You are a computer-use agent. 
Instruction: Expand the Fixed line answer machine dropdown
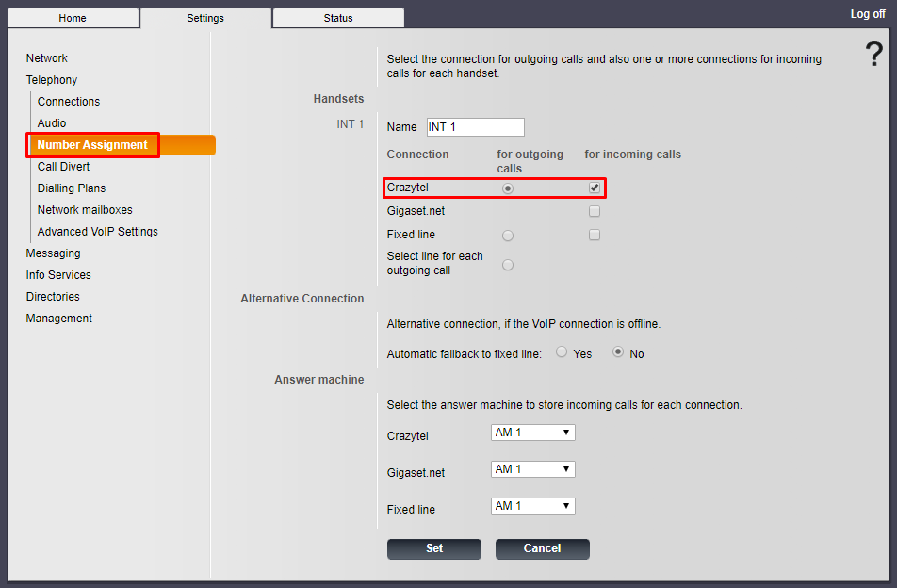pos(532,506)
